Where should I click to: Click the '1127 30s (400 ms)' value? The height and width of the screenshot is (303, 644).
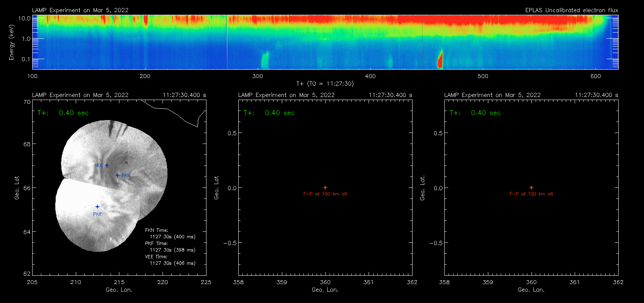pos(173,237)
